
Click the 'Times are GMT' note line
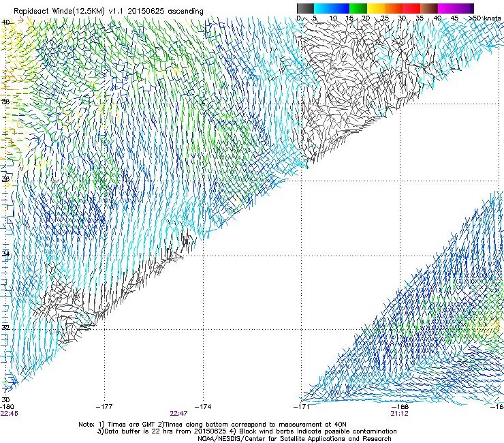[212, 425]
